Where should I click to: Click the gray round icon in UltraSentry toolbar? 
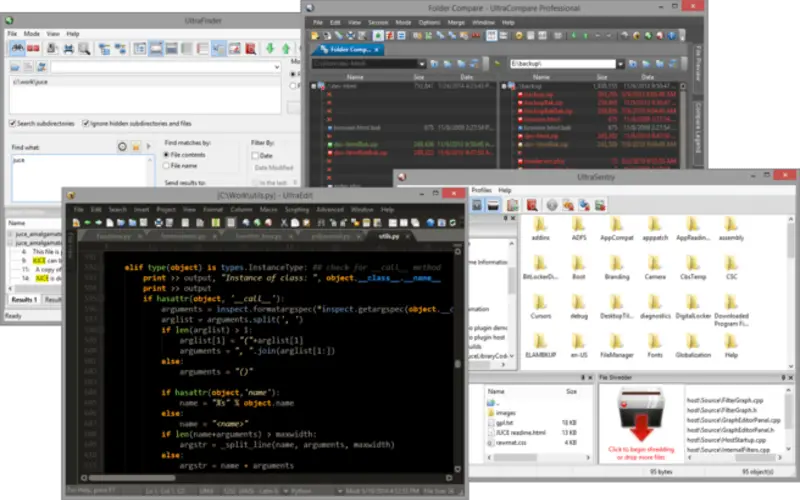tap(552, 205)
